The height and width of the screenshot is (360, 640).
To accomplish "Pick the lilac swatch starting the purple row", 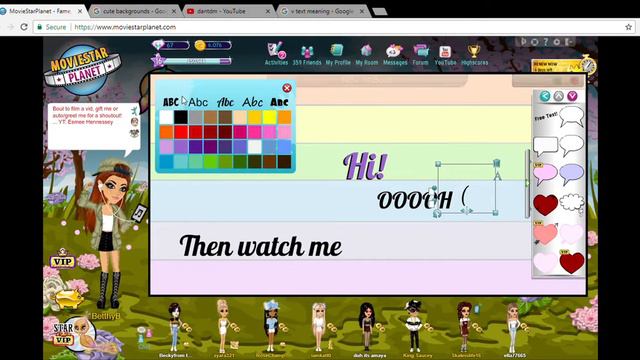I will coord(166,147).
